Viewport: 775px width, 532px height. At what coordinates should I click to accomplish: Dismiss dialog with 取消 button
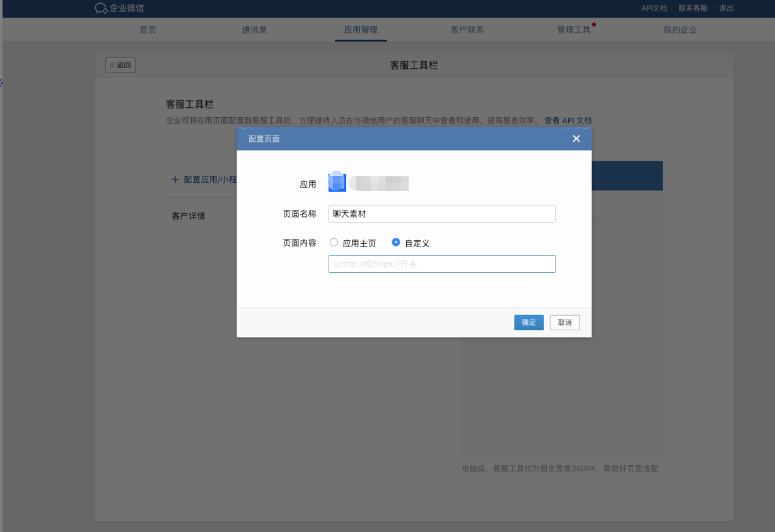[564, 323]
